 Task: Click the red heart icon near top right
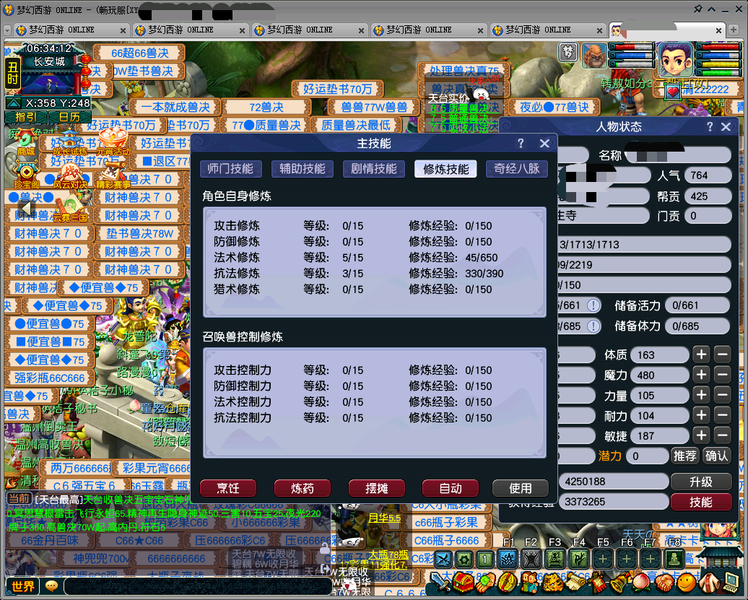coord(673,91)
